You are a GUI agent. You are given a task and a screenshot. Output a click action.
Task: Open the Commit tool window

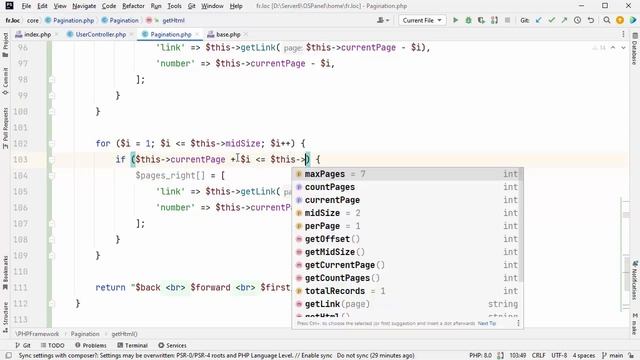(5, 80)
